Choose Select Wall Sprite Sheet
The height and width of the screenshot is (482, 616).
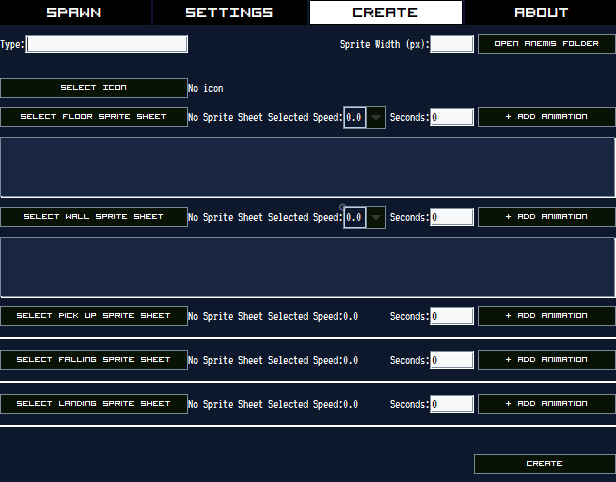tap(94, 217)
